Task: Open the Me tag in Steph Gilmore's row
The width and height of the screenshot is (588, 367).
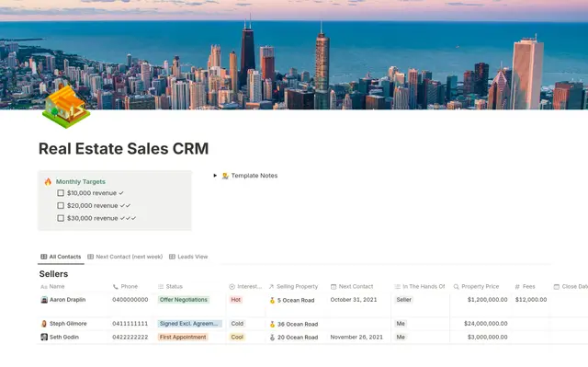Action: click(401, 324)
